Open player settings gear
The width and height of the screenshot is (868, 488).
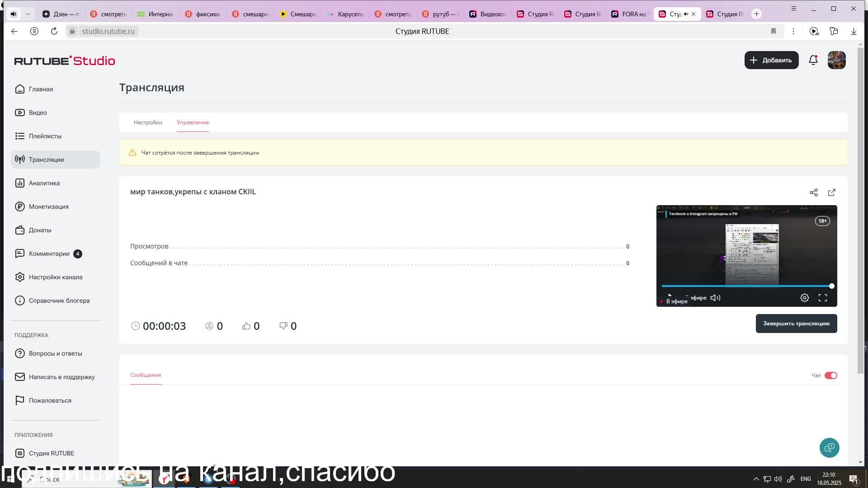[804, 298]
